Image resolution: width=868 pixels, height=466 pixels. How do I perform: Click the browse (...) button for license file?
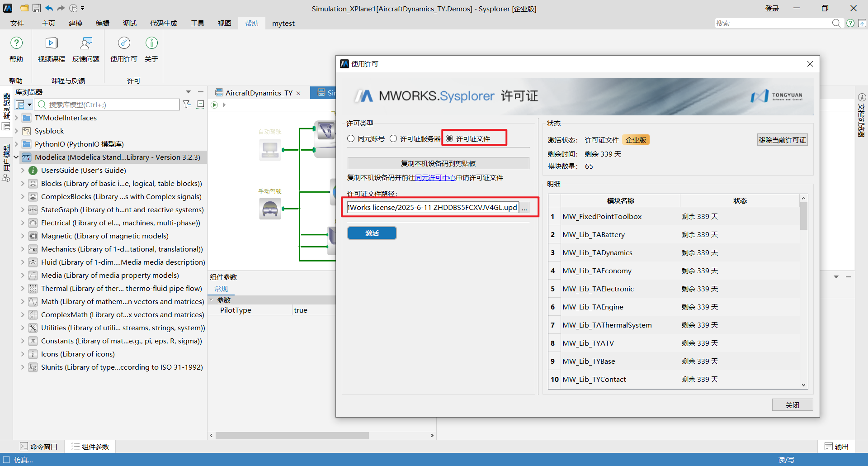pyautogui.click(x=524, y=208)
